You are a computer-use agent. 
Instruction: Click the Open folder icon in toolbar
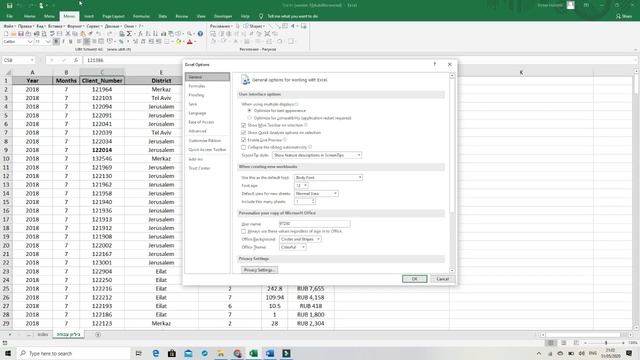coord(13,34)
